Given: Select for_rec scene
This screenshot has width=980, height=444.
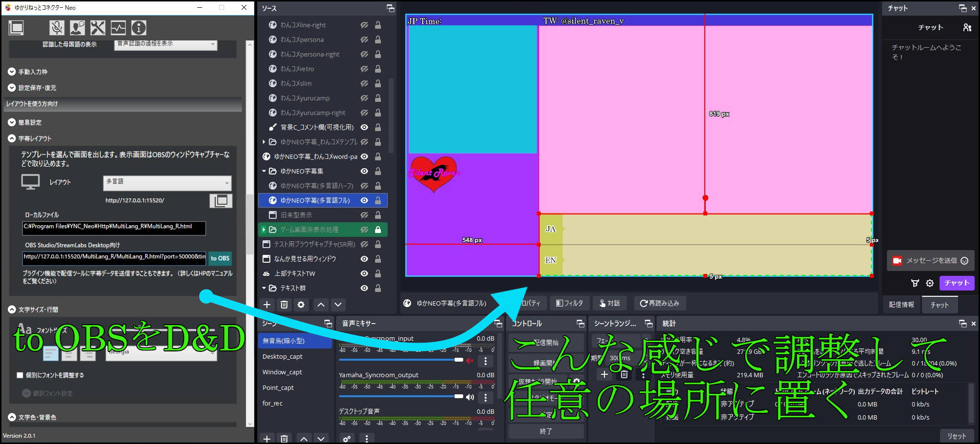Looking at the screenshot, I should [x=295, y=404].
